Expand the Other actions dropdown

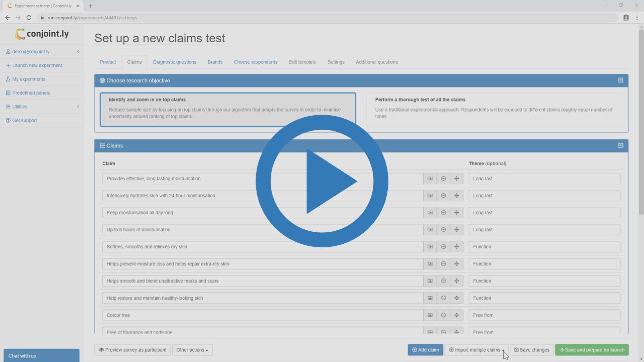click(x=192, y=350)
